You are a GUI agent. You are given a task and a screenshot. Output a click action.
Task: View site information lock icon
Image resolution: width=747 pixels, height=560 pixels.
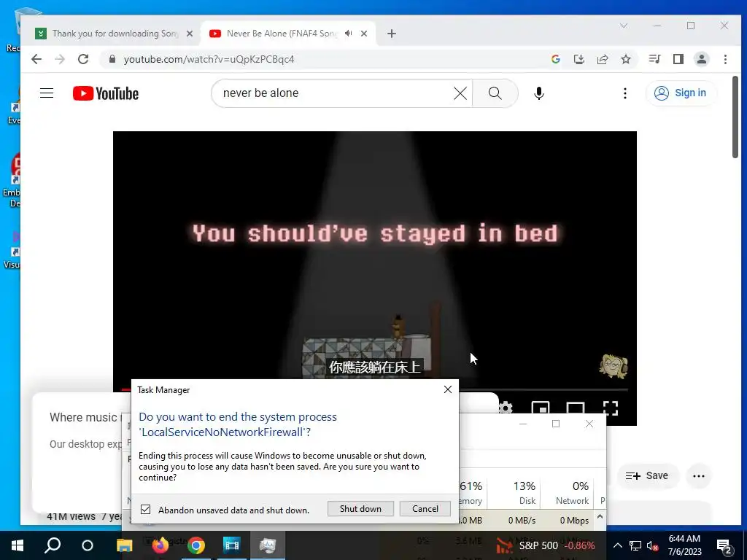tap(112, 59)
